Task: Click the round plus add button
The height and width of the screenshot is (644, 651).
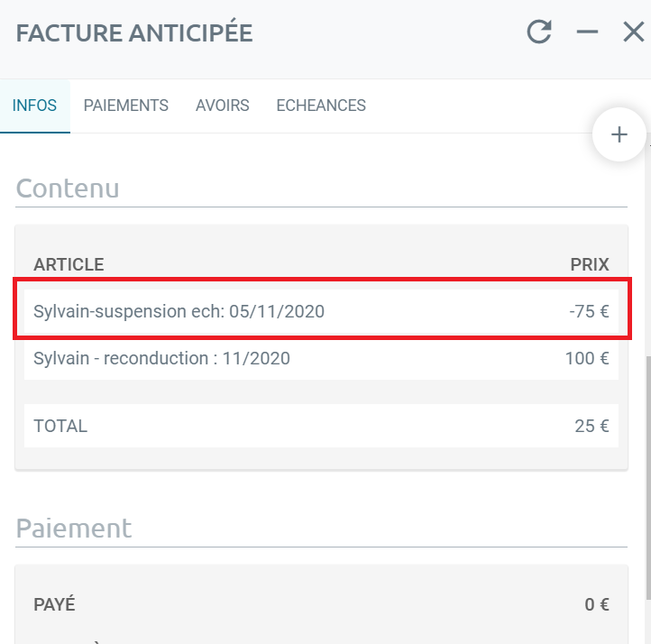Action: tap(619, 134)
